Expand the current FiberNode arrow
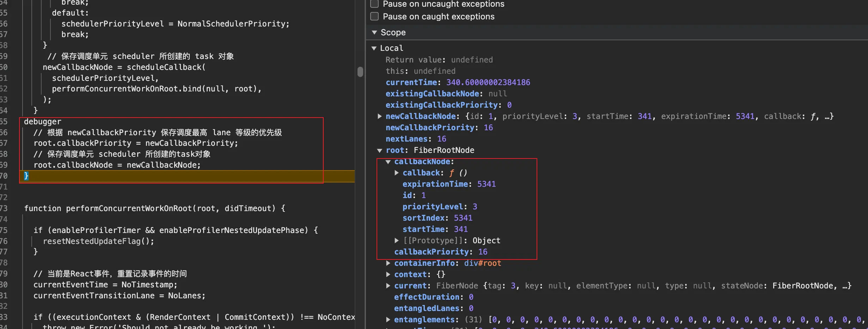This screenshot has width=868, height=329. click(x=388, y=286)
